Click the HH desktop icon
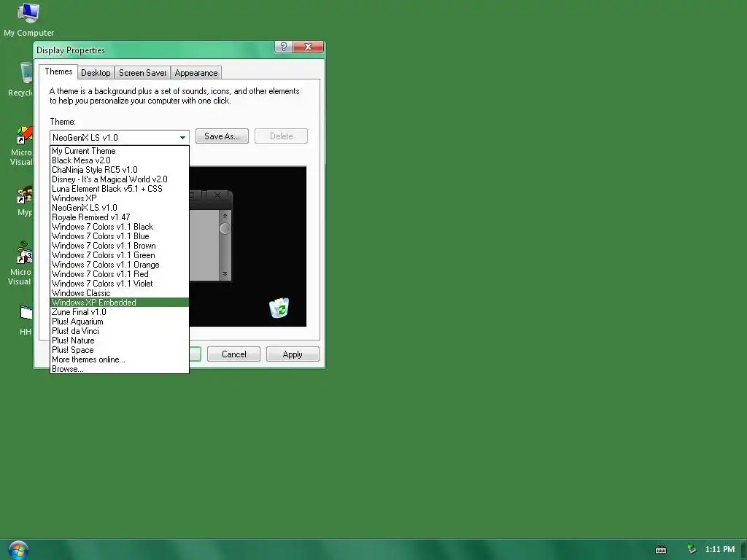The height and width of the screenshot is (560, 747). point(26,320)
